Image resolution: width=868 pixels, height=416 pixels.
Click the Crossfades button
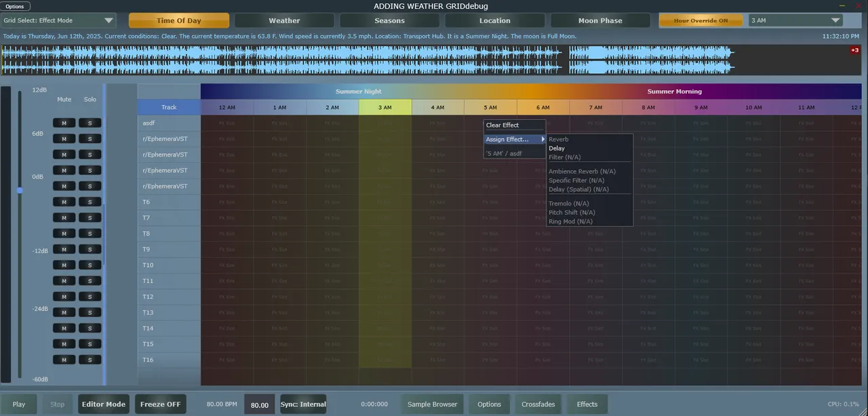(538, 404)
